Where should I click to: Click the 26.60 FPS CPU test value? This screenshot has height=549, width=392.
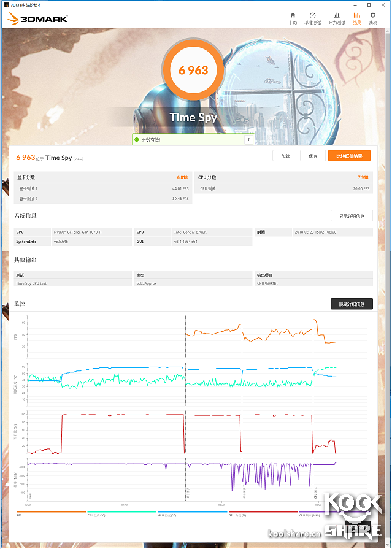(x=361, y=189)
